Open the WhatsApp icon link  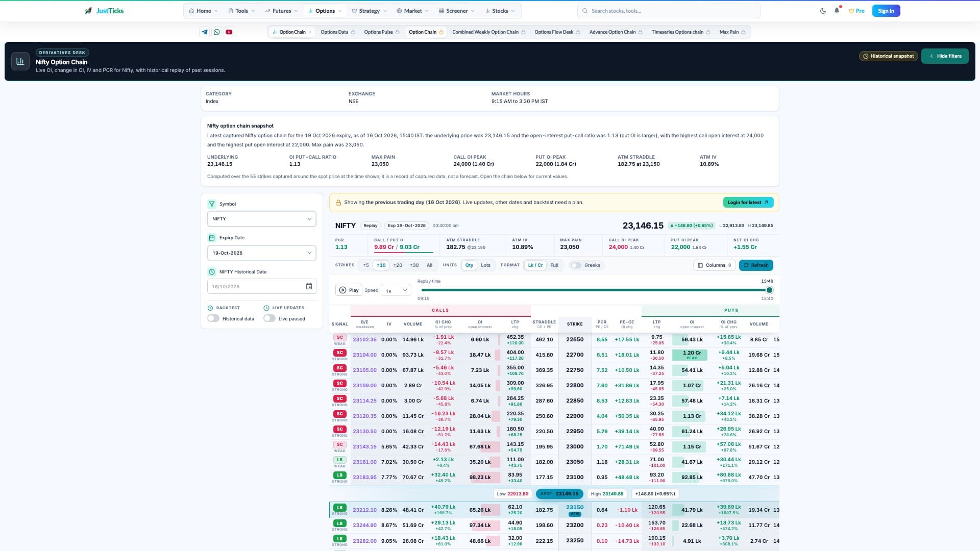(x=217, y=32)
